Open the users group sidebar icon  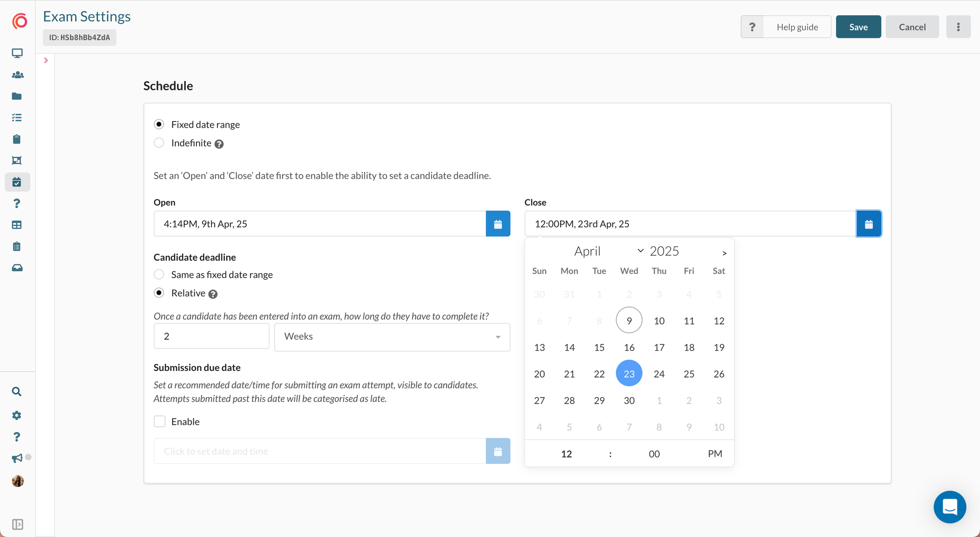tap(17, 75)
